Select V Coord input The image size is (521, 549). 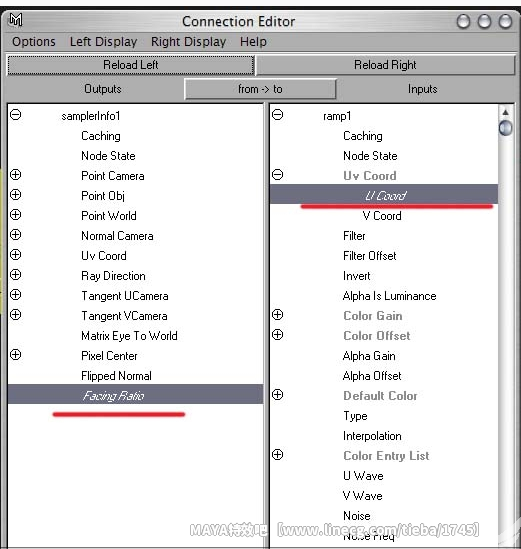(382, 216)
